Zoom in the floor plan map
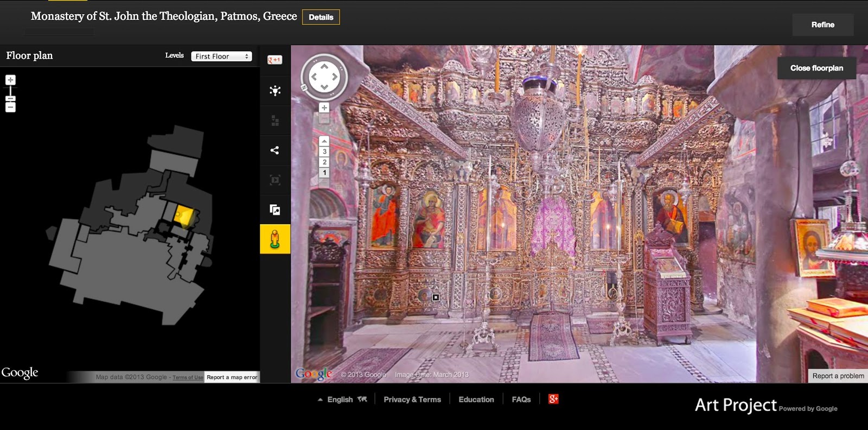The image size is (868, 430). pyautogui.click(x=10, y=80)
